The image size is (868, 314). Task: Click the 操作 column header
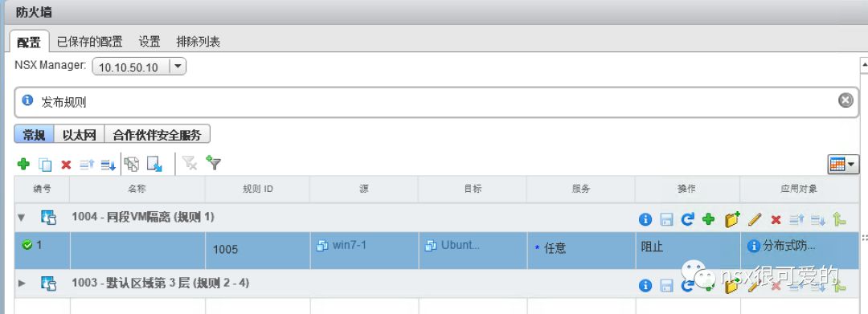coord(687,189)
